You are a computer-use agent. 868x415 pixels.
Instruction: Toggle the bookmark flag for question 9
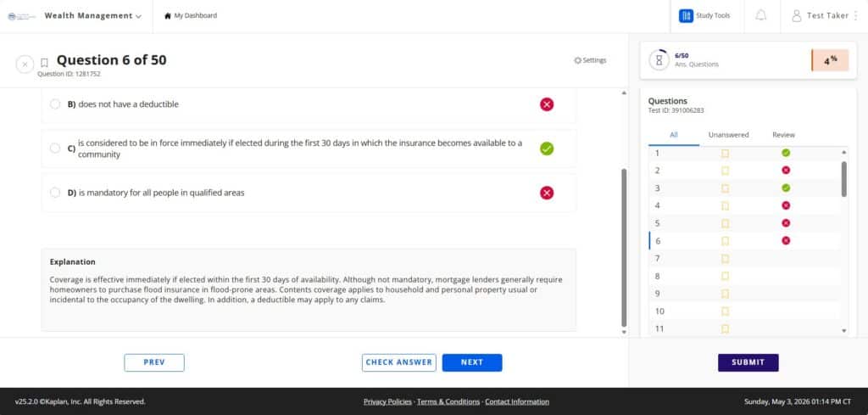pyautogui.click(x=725, y=294)
